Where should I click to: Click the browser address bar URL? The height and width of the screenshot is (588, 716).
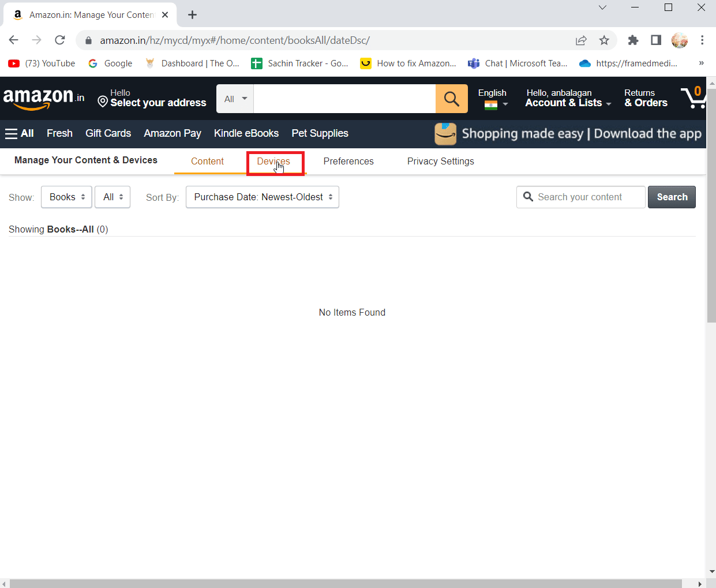tap(235, 40)
